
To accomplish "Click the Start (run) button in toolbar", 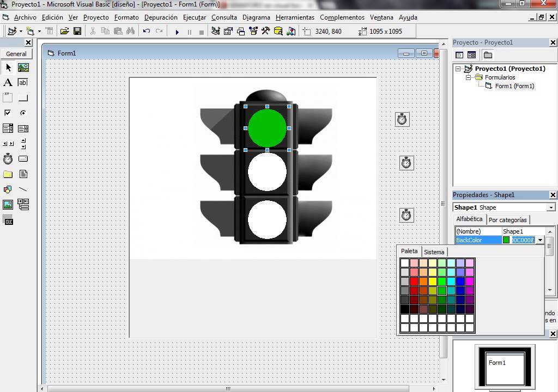I will (x=177, y=32).
